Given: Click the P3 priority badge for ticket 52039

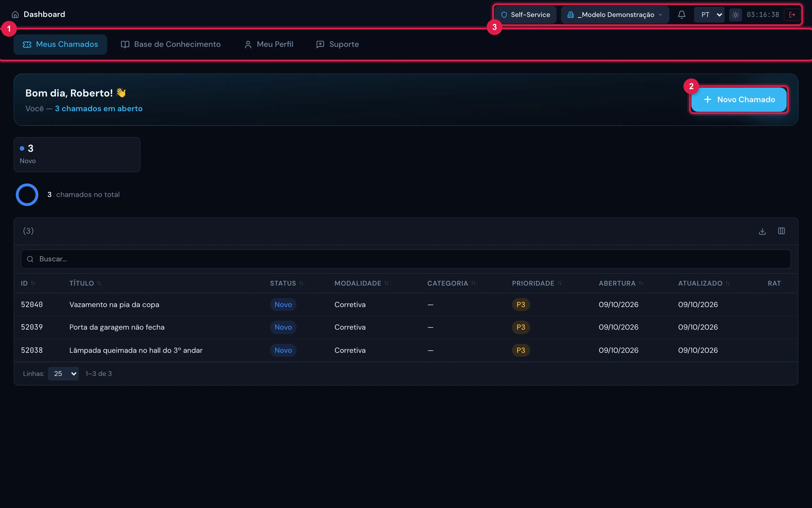Looking at the screenshot, I should click(x=521, y=327).
